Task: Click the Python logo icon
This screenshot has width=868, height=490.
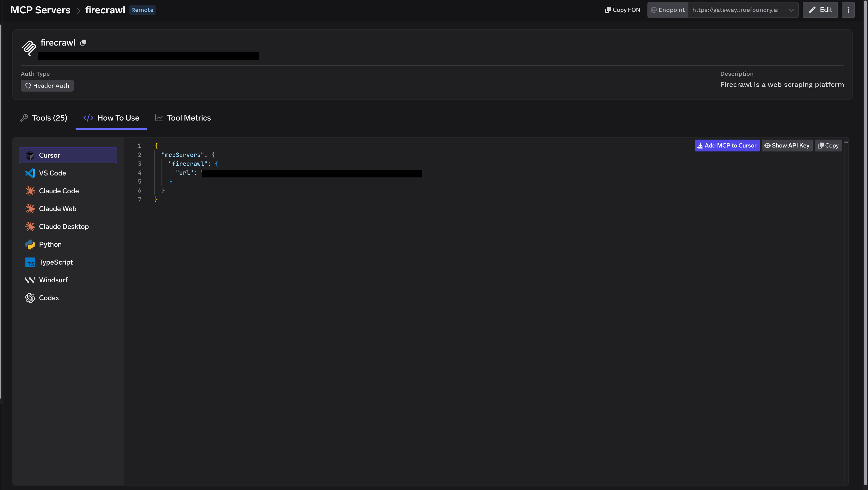Action: point(30,245)
